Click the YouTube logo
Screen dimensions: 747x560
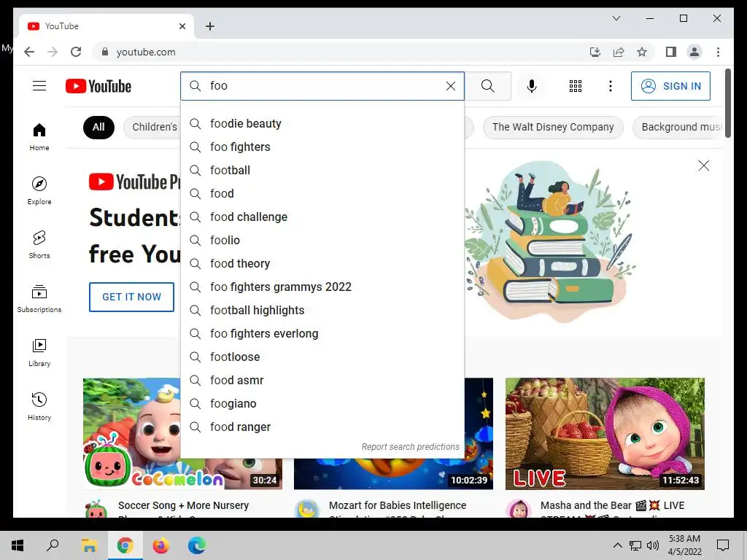(x=98, y=86)
